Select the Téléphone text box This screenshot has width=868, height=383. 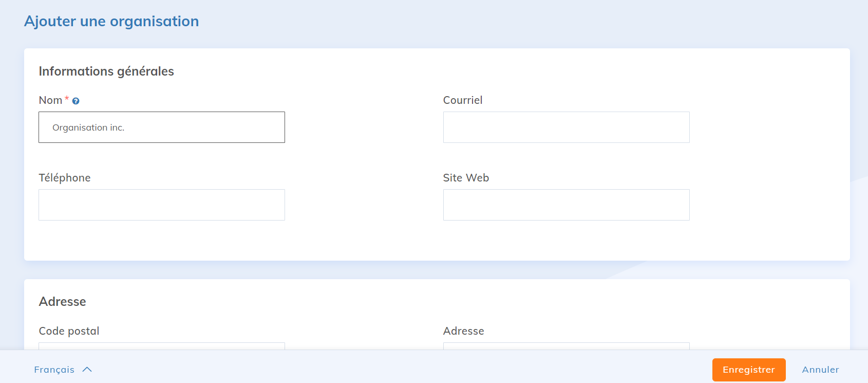[162, 205]
